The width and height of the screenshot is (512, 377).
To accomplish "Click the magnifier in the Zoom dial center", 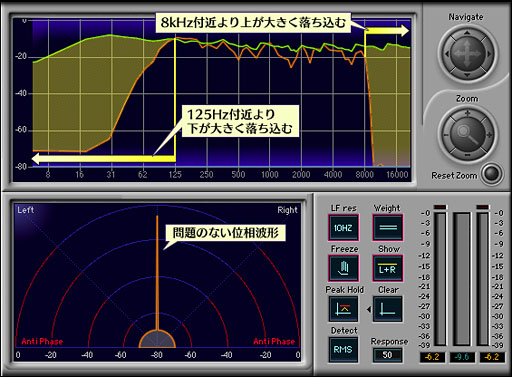I will coord(467,135).
